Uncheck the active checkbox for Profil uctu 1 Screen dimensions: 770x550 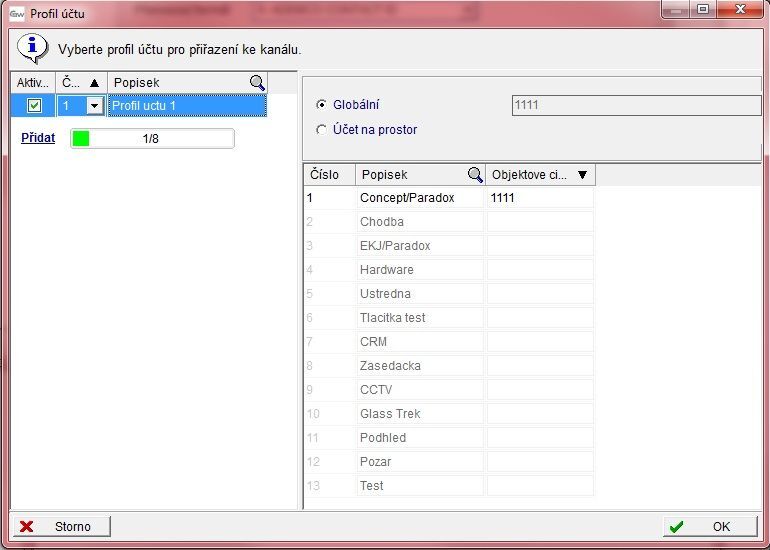tap(34, 106)
